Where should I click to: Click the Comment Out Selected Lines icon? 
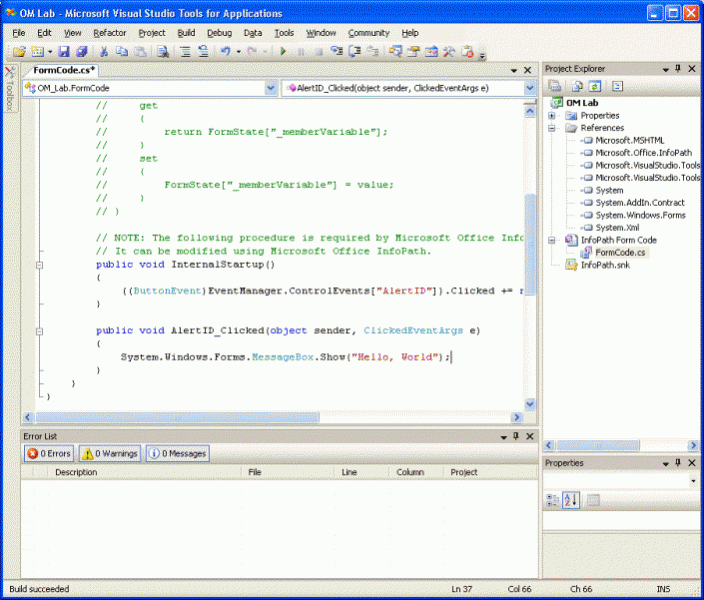185,52
